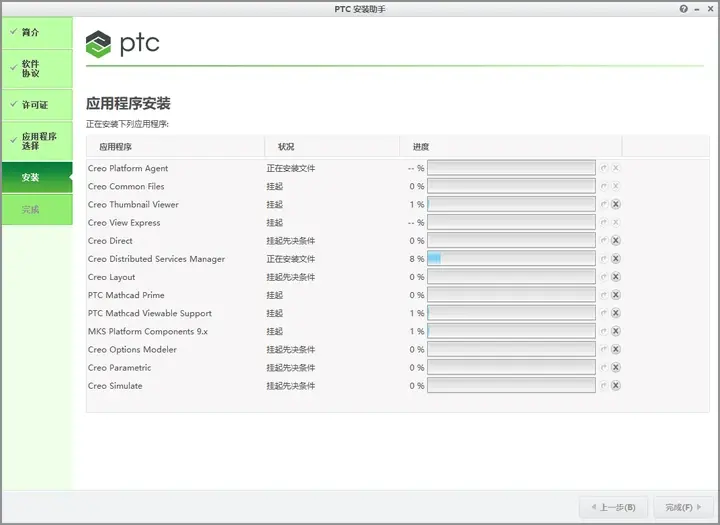
Task: Click the 上一步(B) back button
Action: (x=613, y=507)
